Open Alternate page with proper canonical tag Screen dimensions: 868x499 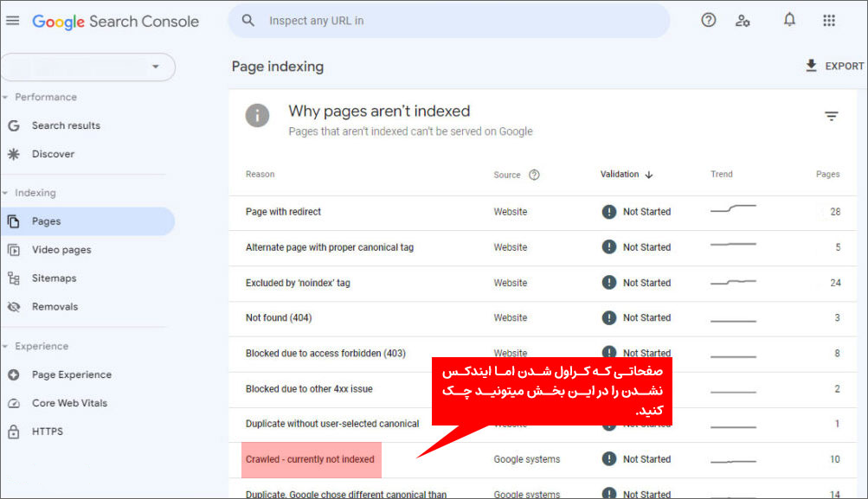coord(543,248)
